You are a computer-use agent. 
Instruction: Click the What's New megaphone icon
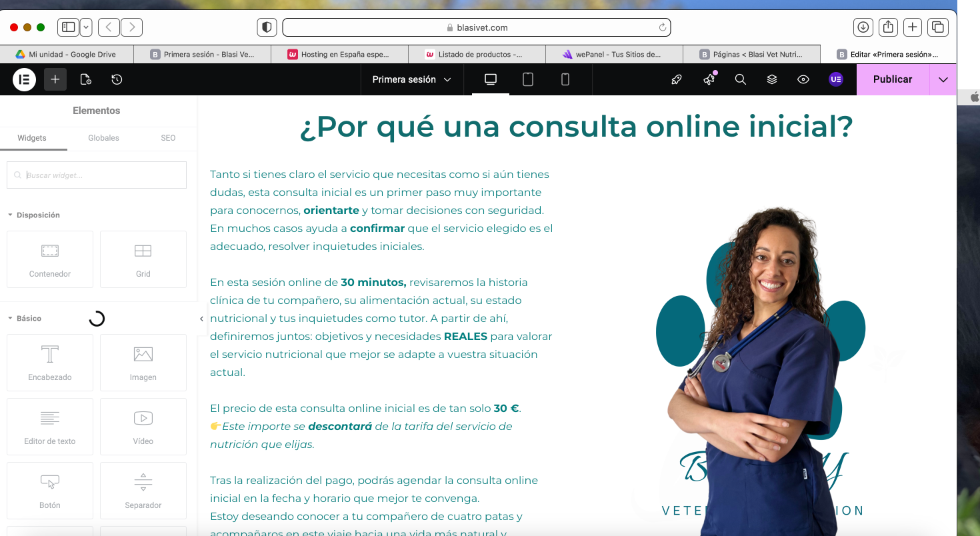click(x=709, y=79)
